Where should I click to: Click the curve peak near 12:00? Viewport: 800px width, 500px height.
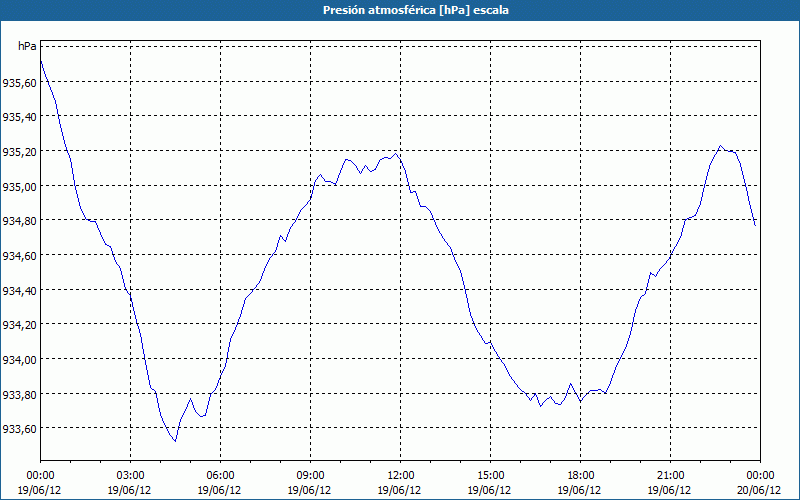coord(395,154)
